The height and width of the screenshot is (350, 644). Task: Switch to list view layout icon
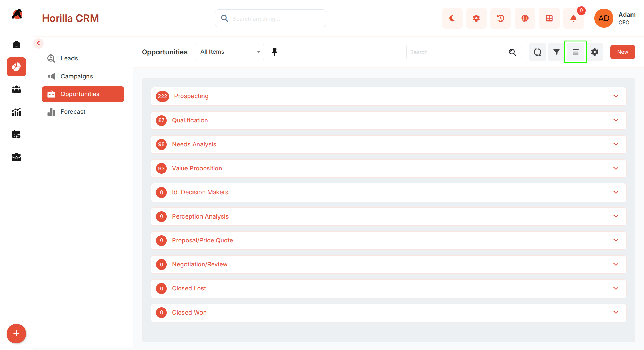tap(576, 52)
